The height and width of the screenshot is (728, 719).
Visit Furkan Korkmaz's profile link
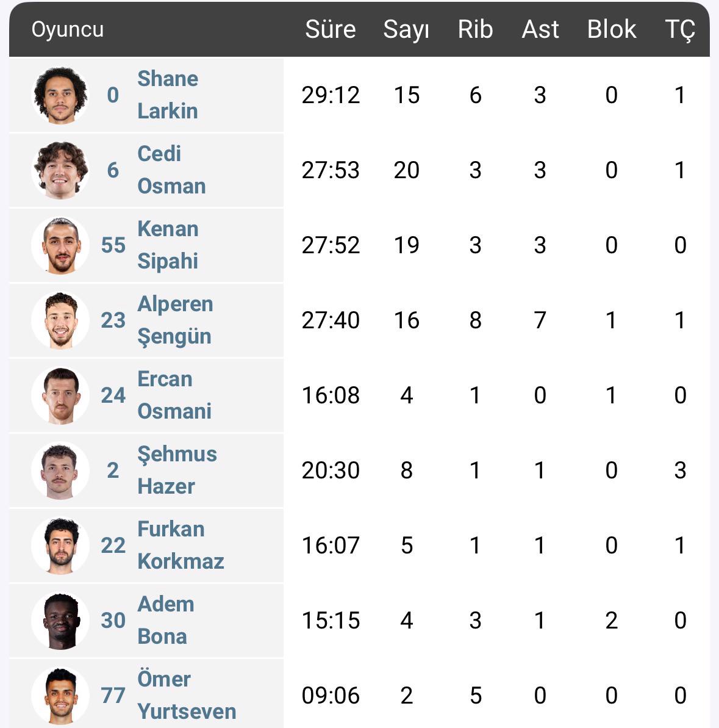pos(181,545)
